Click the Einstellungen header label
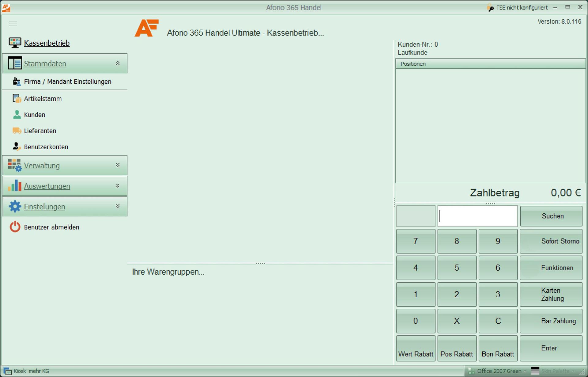This screenshot has width=588, height=377. 45,207
